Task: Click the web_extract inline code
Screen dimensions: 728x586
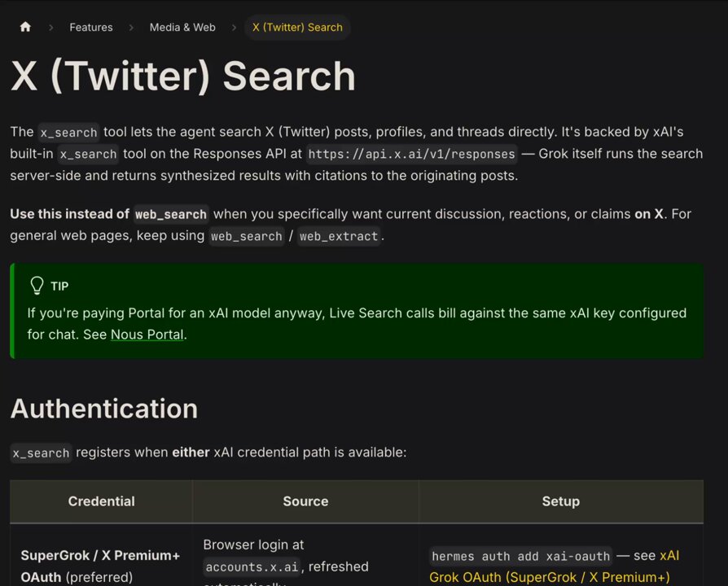Action: [339, 236]
